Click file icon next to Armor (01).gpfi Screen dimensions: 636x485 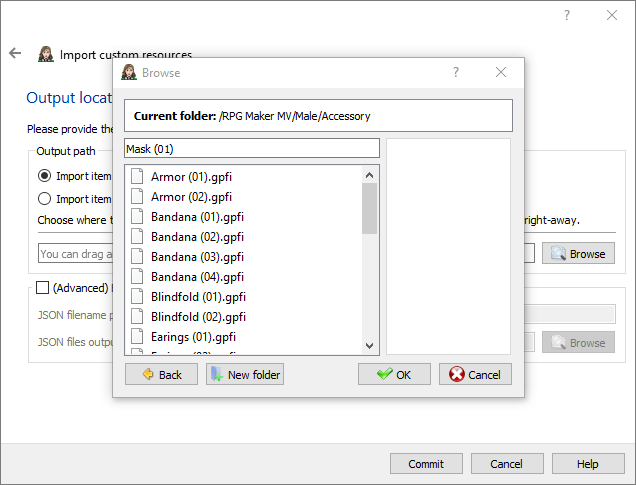(x=137, y=176)
